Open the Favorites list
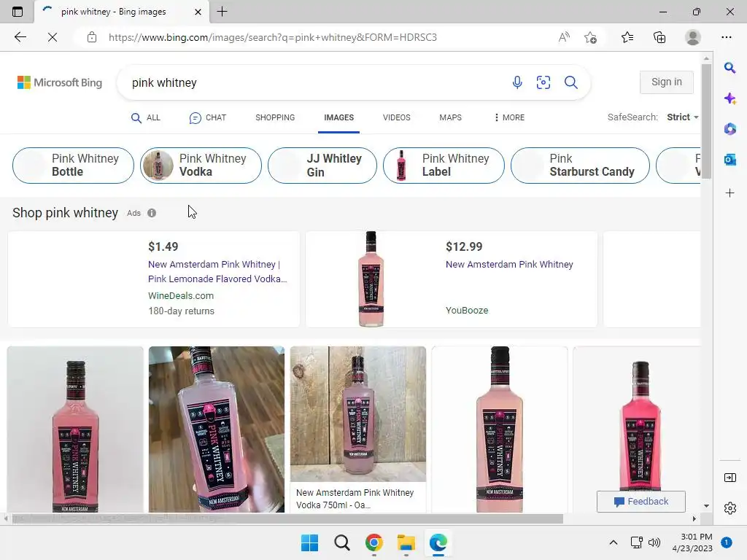This screenshot has width=747, height=560. [x=627, y=37]
